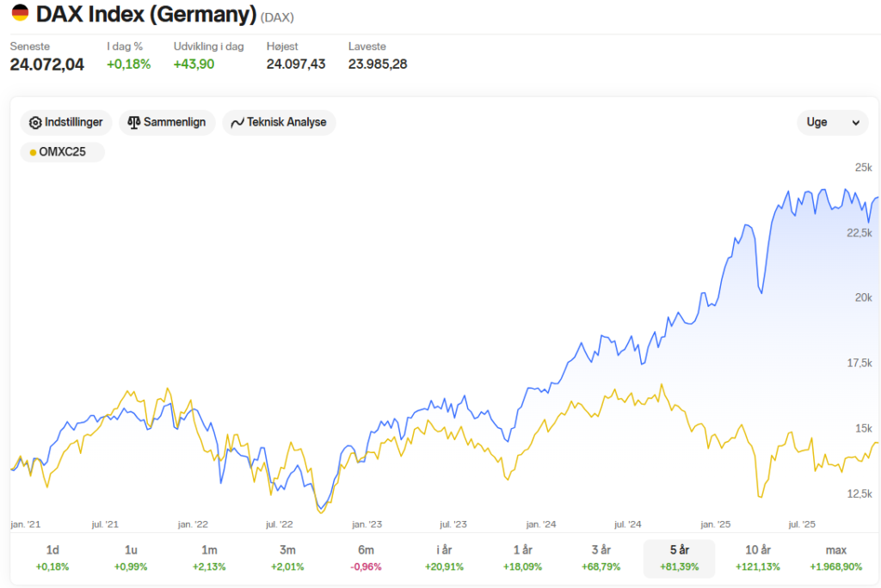Toggle the OMXC25 comparison chip
881x588 pixels.
(62, 152)
